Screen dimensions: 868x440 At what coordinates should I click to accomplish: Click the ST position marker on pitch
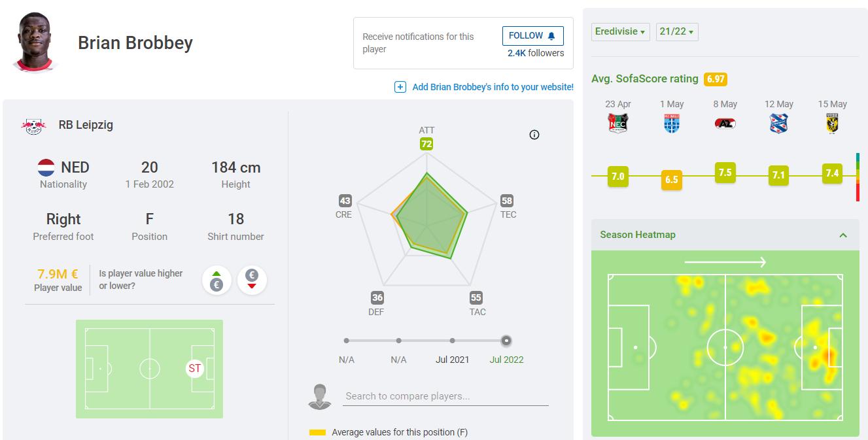pos(194,369)
